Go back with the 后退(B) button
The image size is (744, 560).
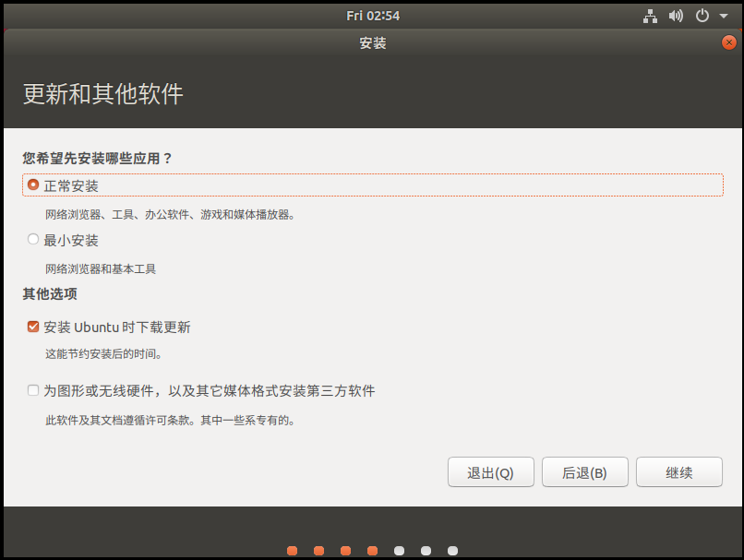click(584, 472)
